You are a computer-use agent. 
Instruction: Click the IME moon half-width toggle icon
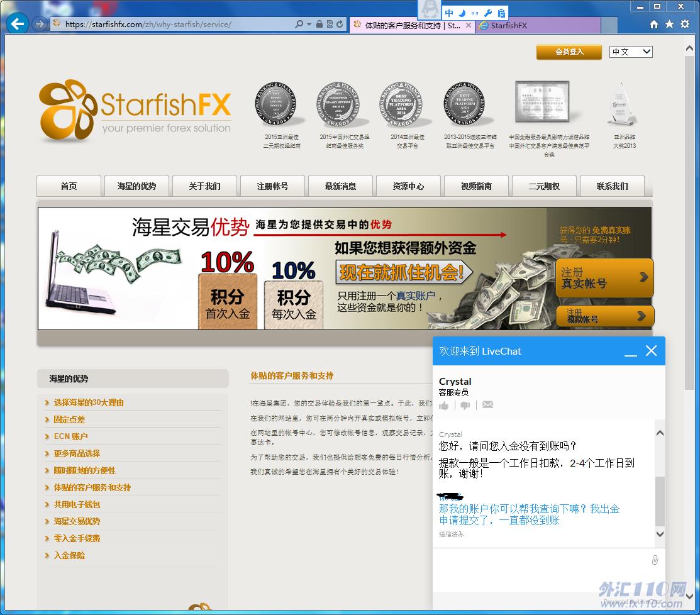pyautogui.click(x=462, y=13)
